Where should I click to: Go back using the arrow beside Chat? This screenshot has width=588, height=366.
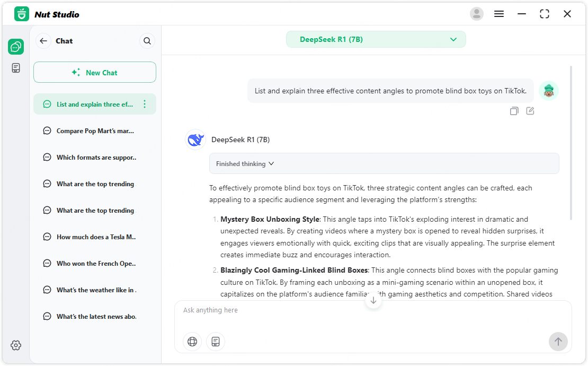[x=43, y=41]
